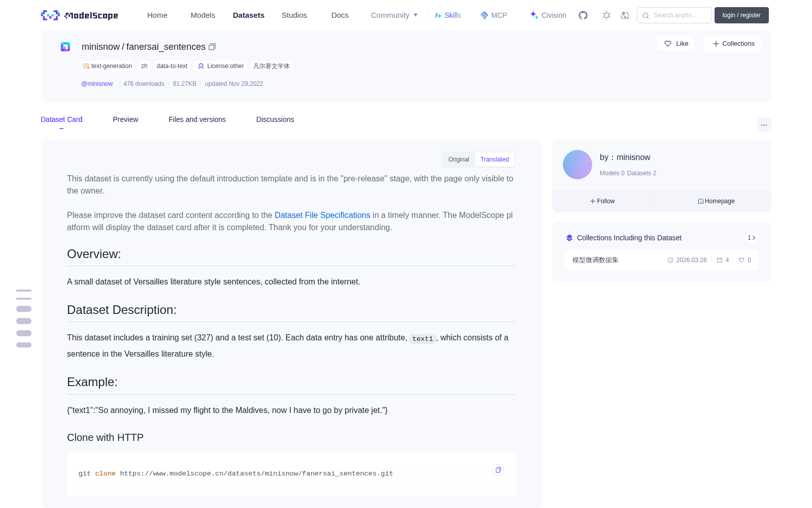This screenshot has width=812, height=508.
Task: Click the updated Nov 29,2022 text
Action: 234,84
